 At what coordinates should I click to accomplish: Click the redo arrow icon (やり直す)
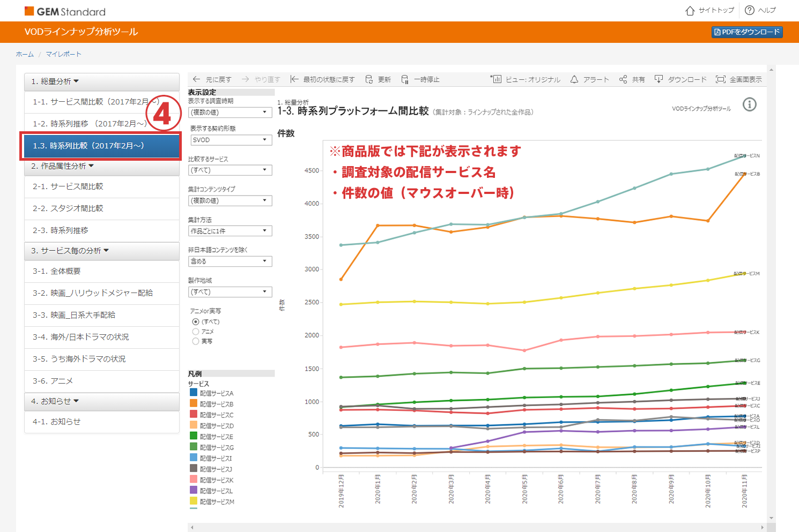245,79
